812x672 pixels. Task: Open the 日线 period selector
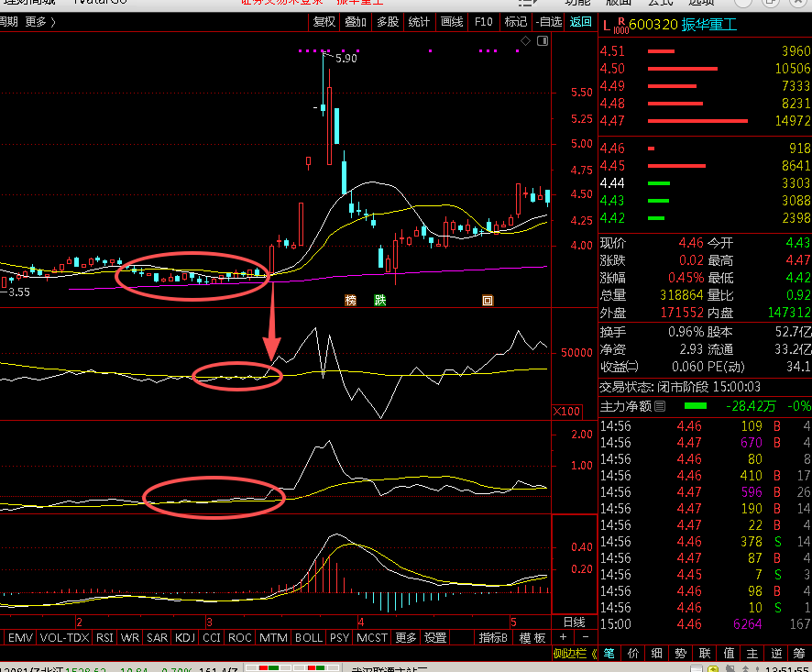pos(574,622)
